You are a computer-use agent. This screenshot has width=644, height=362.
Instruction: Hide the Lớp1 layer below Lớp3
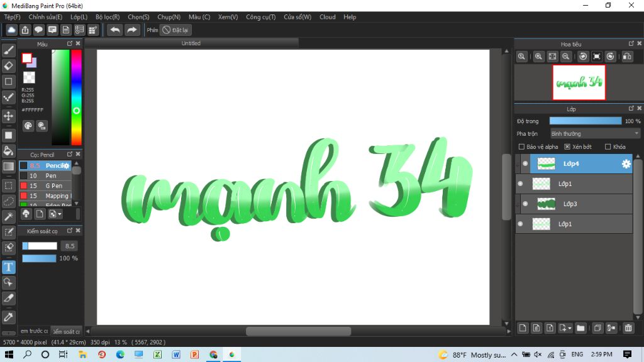(520, 224)
